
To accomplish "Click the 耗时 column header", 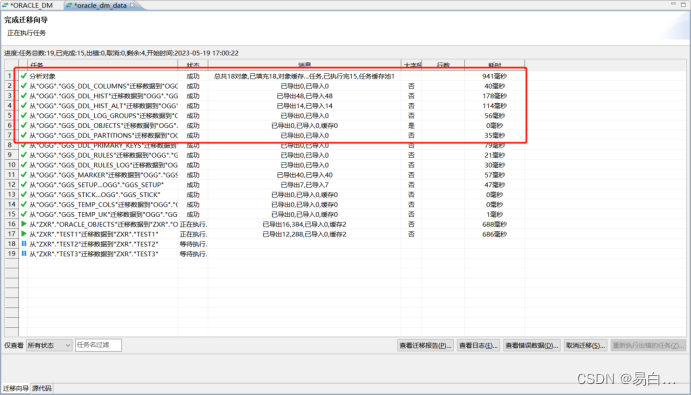I will coord(494,65).
